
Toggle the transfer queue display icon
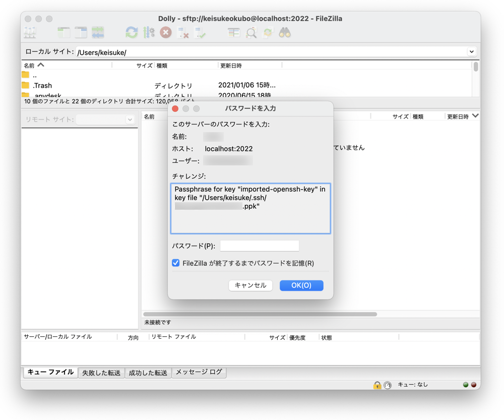(x=98, y=32)
